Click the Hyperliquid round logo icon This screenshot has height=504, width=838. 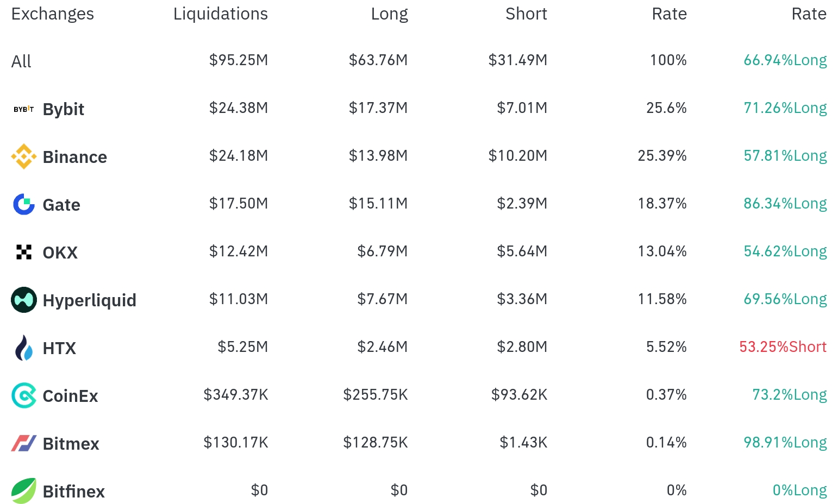pos(23,300)
